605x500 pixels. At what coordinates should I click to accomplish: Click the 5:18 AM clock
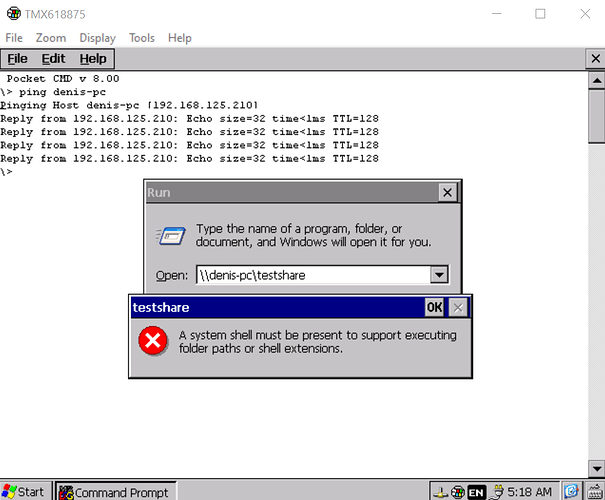529,492
